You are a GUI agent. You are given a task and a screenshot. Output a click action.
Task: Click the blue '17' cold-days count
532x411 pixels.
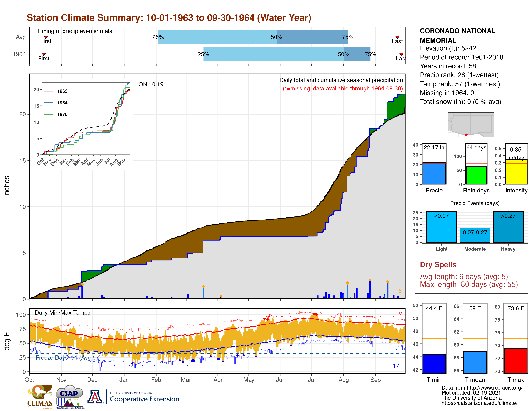(x=396, y=366)
